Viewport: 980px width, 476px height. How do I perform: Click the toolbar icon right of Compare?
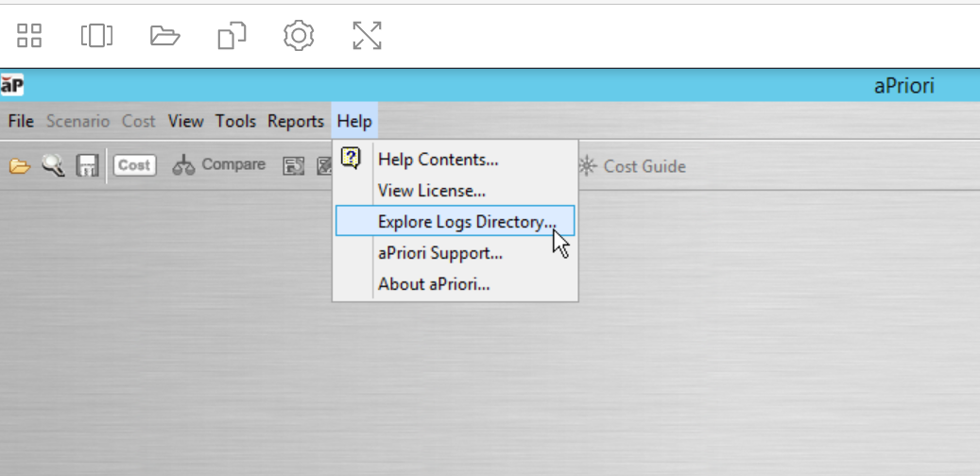[294, 165]
